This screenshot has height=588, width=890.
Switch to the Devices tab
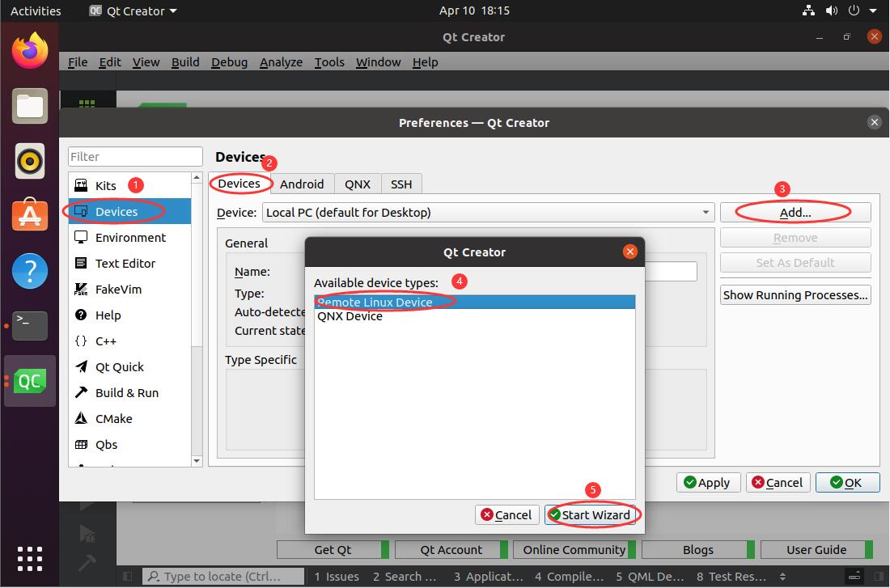click(239, 184)
